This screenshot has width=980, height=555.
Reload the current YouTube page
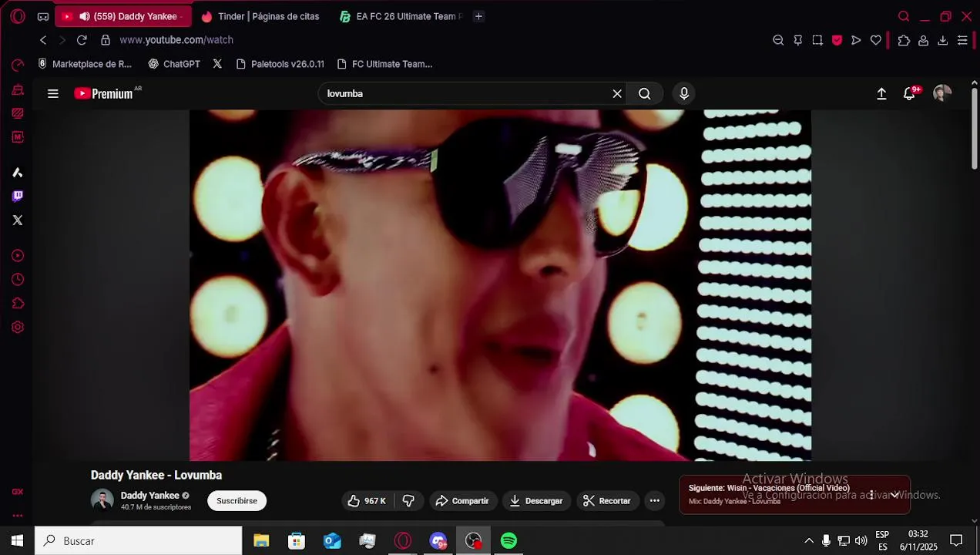point(82,40)
